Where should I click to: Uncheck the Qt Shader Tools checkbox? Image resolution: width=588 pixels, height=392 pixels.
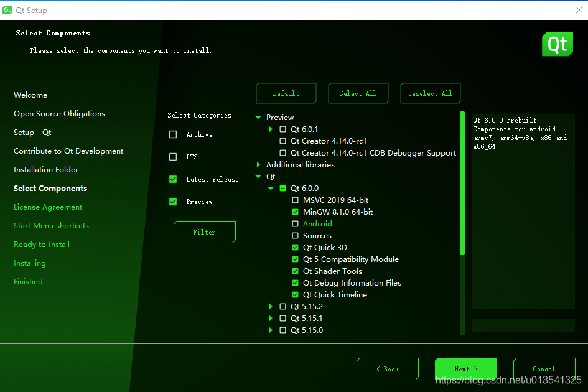[x=295, y=271]
